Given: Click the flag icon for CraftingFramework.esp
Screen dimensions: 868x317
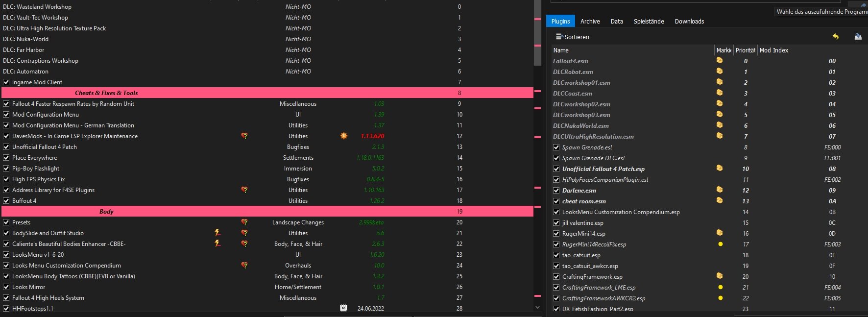Looking at the screenshot, I should 720,276.
